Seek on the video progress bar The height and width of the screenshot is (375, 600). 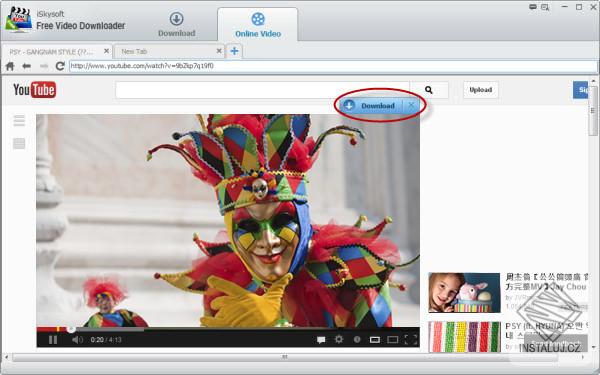coord(228,329)
